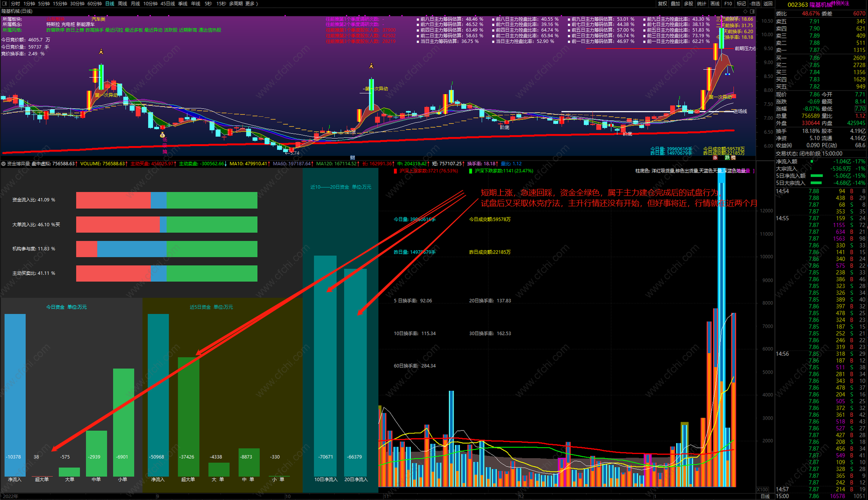Click the 买一 price 7.86
868x500 pixels.
pyautogui.click(x=814, y=58)
